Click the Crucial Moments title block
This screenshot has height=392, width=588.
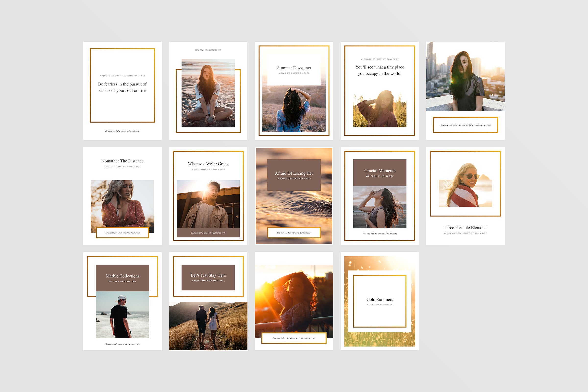[380, 172]
